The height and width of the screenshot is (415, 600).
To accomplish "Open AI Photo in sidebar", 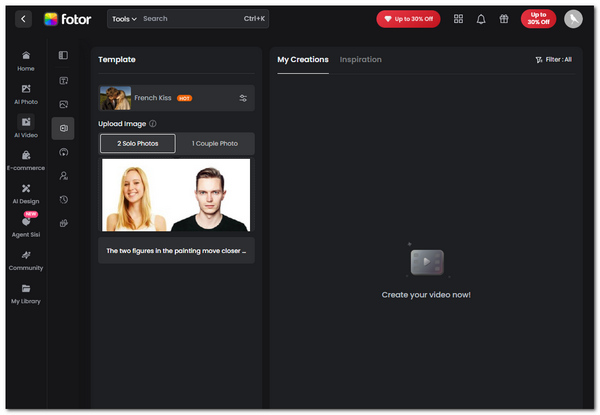I will (26, 94).
